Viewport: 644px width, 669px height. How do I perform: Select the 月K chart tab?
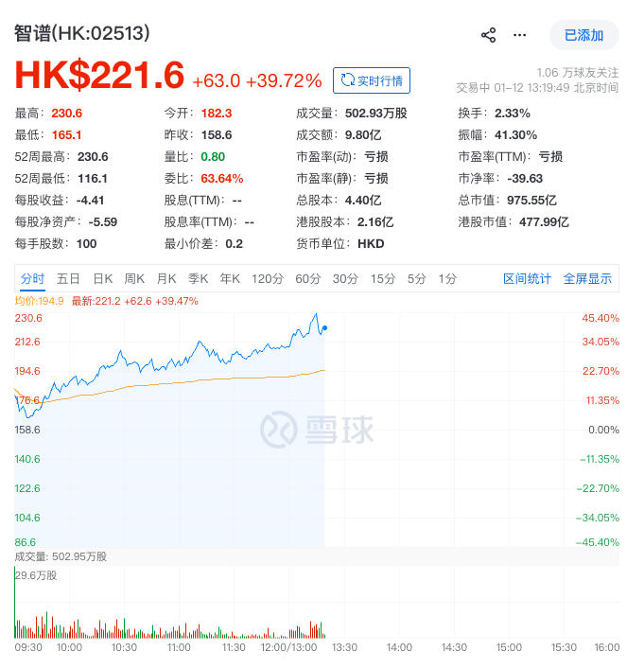(x=166, y=278)
